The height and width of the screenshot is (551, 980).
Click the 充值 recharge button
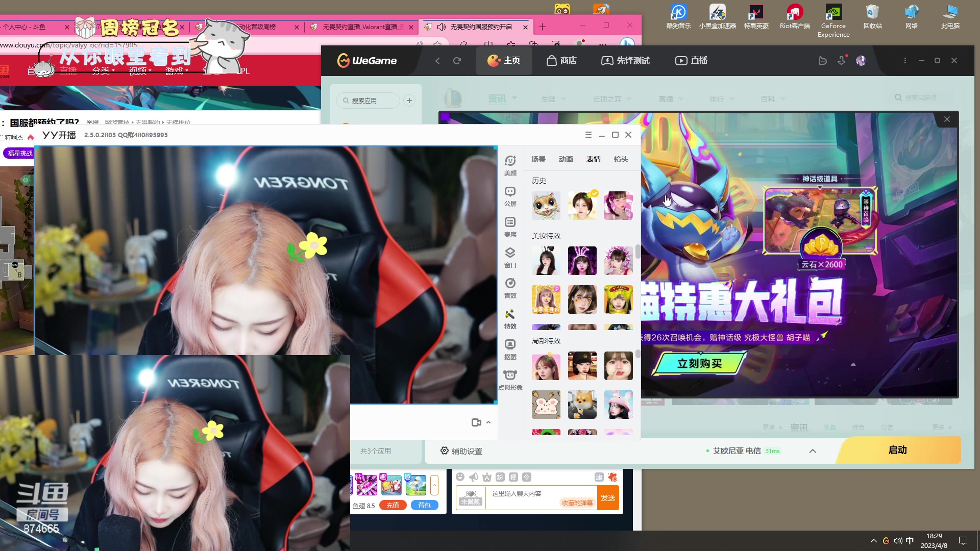tap(393, 505)
